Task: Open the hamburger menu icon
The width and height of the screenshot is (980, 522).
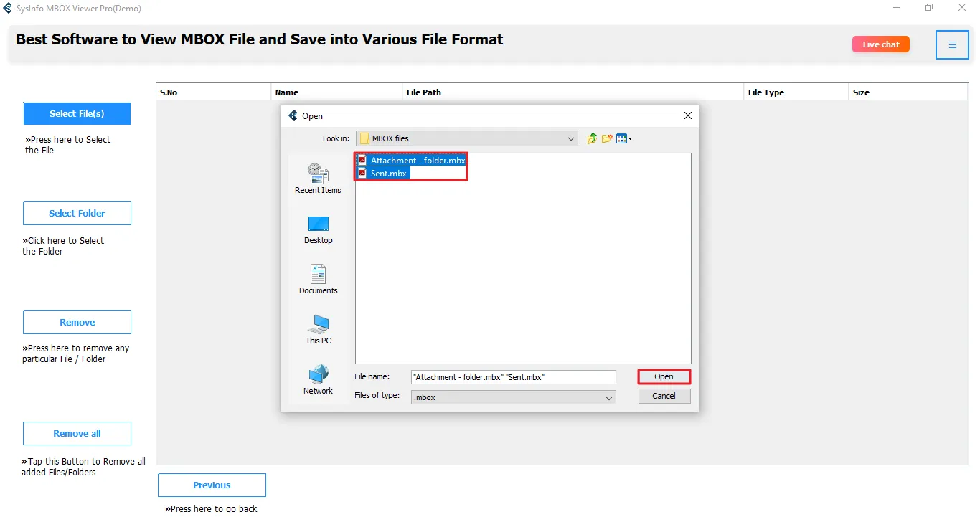Action: (x=952, y=45)
